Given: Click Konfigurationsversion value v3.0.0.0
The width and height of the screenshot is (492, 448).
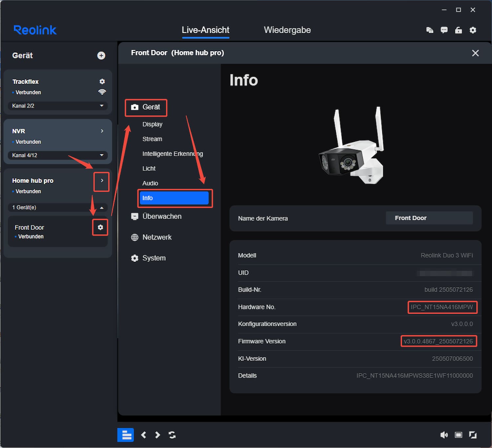Looking at the screenshot, I should 462,324.
